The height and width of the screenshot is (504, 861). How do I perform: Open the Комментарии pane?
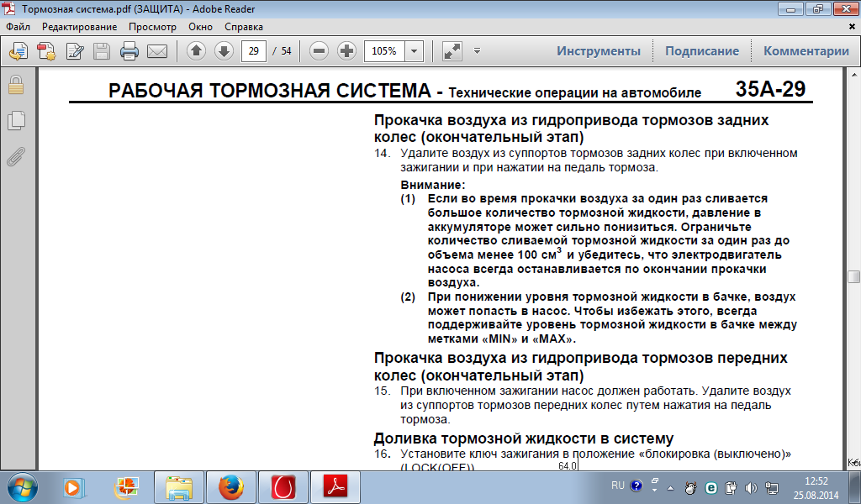806,51
